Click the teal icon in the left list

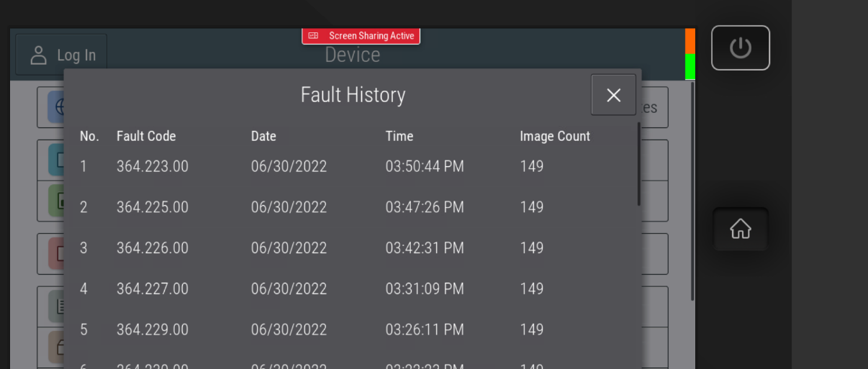(x=56, y=160)
